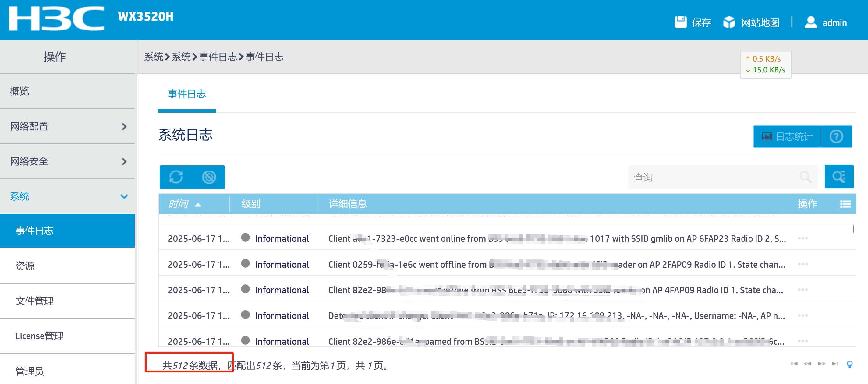The width and height of the screenshot is (868, 384).
Task: Click the lightbulb icon beside pagination
Action: [849, 364]
